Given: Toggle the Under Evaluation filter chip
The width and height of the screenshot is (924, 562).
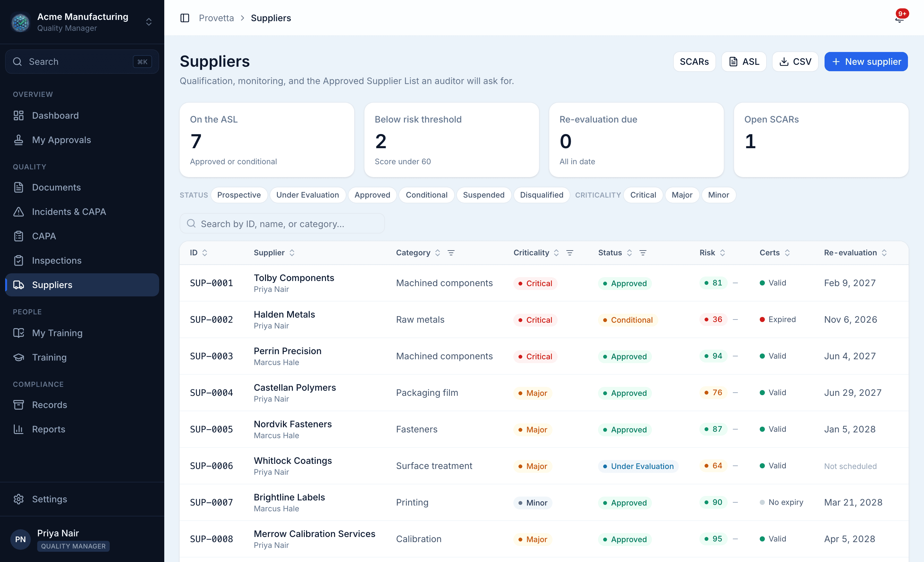Looking at the screenshot, I should tap(307, 195).
